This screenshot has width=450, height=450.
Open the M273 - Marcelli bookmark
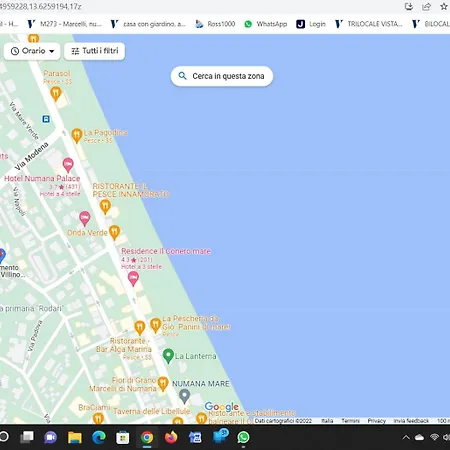(x=64, y=24)
